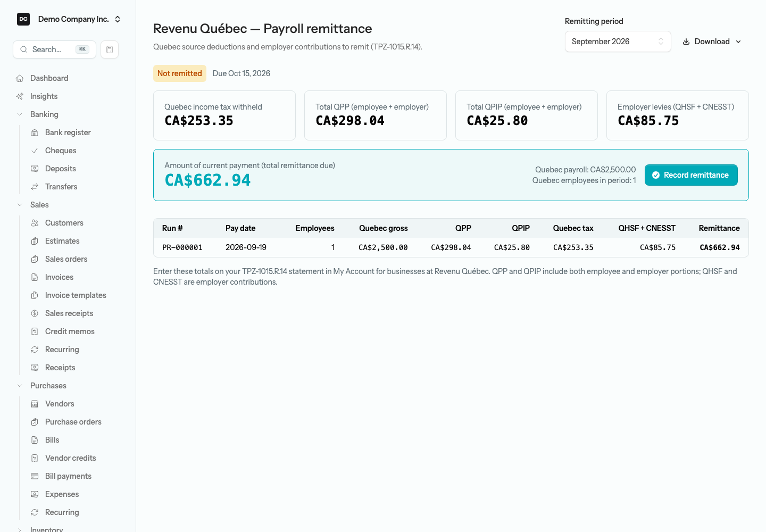This screenshot has height=532, width=766.
Task: Click pay date 2026-09-19 cell
Action: (246, 247)
